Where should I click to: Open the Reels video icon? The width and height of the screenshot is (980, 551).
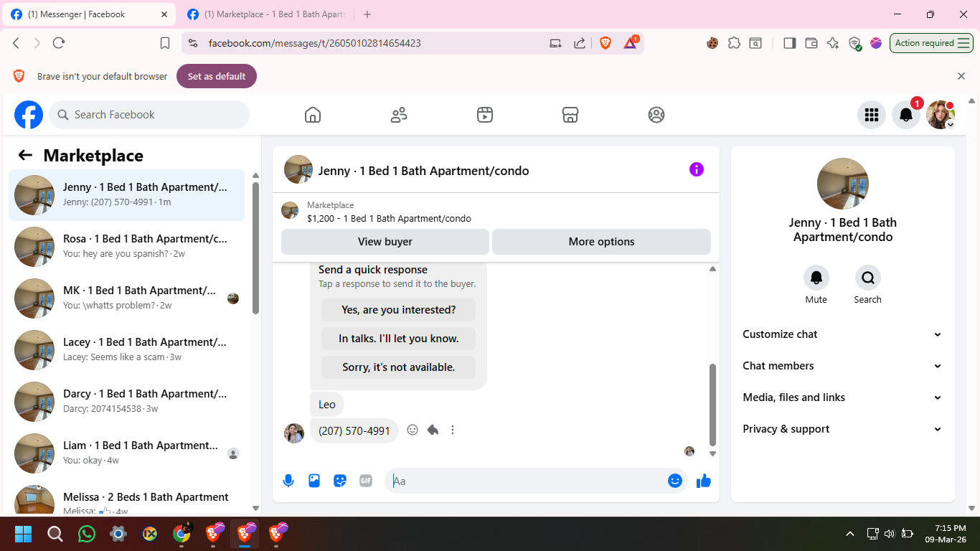click(x=485, y=115)
